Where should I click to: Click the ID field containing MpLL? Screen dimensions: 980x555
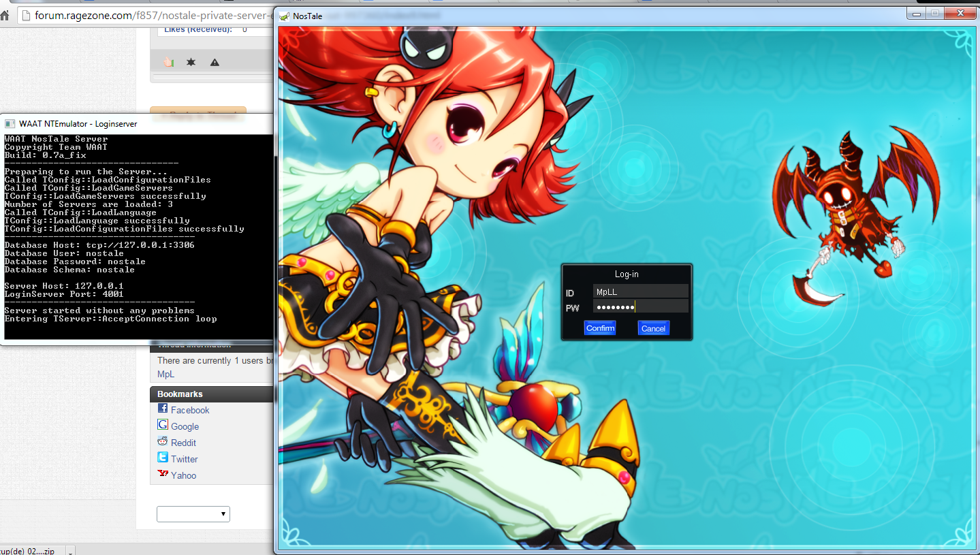coord(640,291)
